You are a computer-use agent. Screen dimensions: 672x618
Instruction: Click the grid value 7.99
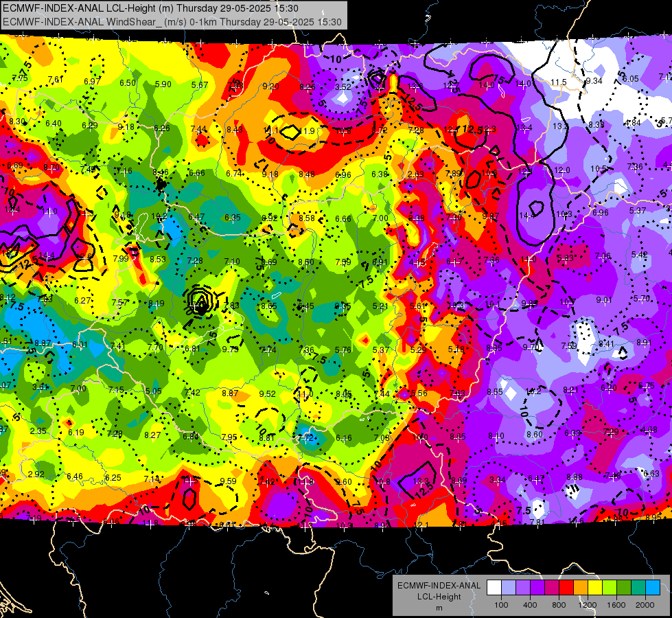[121, 258]
